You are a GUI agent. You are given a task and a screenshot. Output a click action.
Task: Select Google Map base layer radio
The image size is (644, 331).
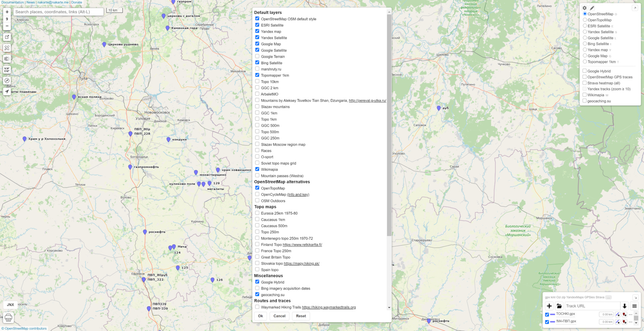585,56
